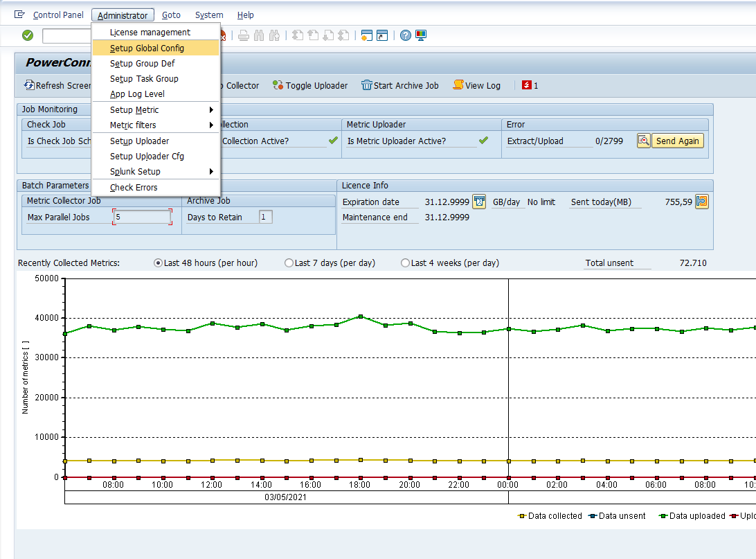Screen dimensions: 756x559
Task: Click the Create New Session icon
Action: click(x=366, y=35)
